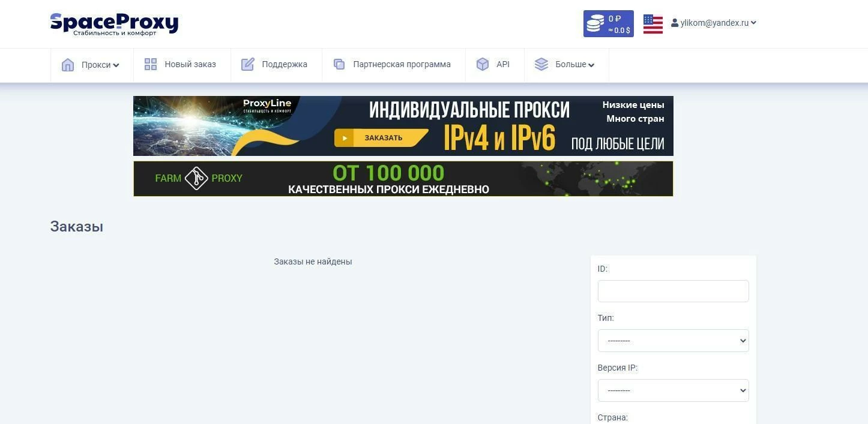Click the FarmProxy diamond logo icon
Viewport: 868px width, 424px height.
(x=196, y=178)
